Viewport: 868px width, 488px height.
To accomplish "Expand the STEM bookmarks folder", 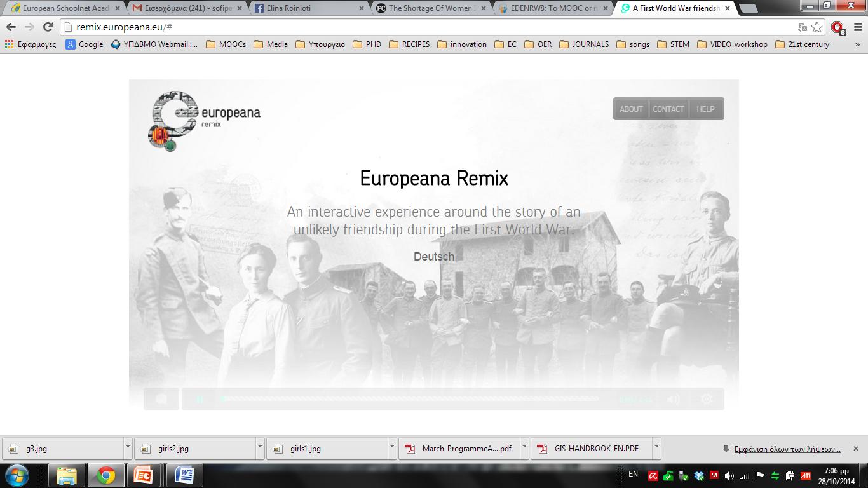I will pyautogui.click(x=673, y=44).
